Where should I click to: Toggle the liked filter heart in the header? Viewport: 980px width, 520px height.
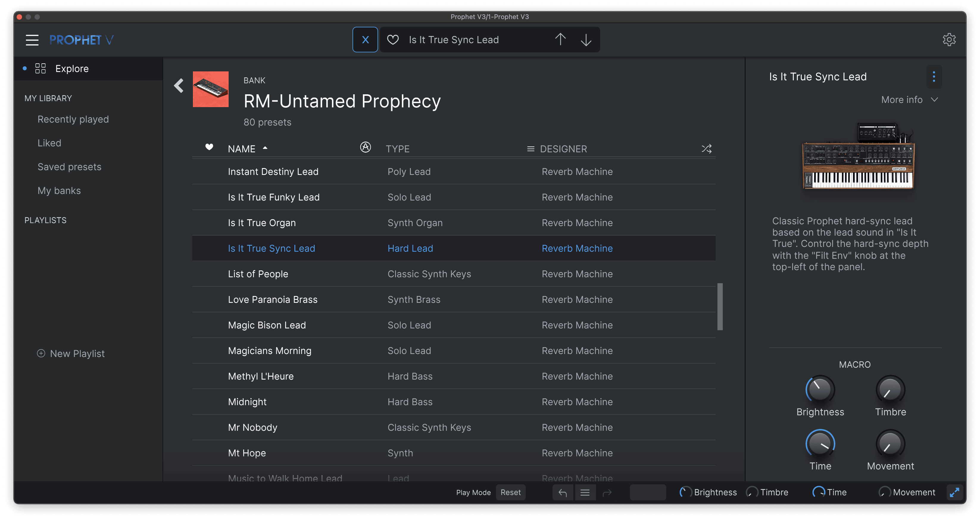209,147
